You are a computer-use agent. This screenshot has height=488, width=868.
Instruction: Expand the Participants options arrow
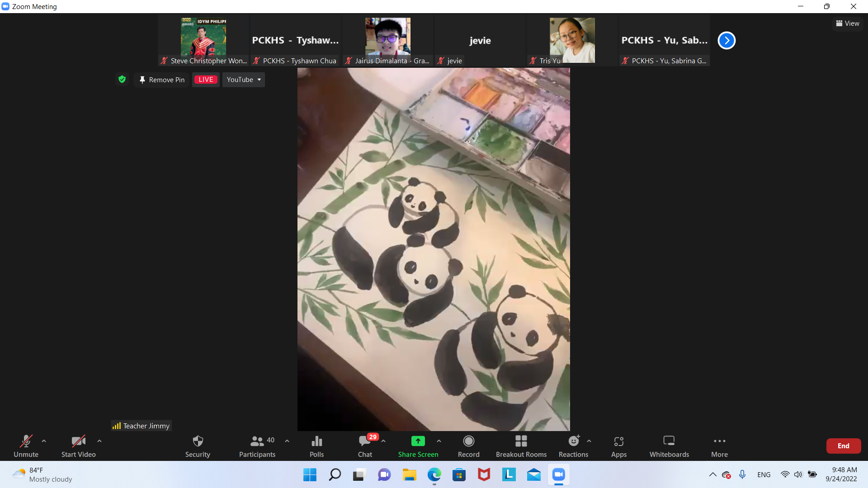287,441
